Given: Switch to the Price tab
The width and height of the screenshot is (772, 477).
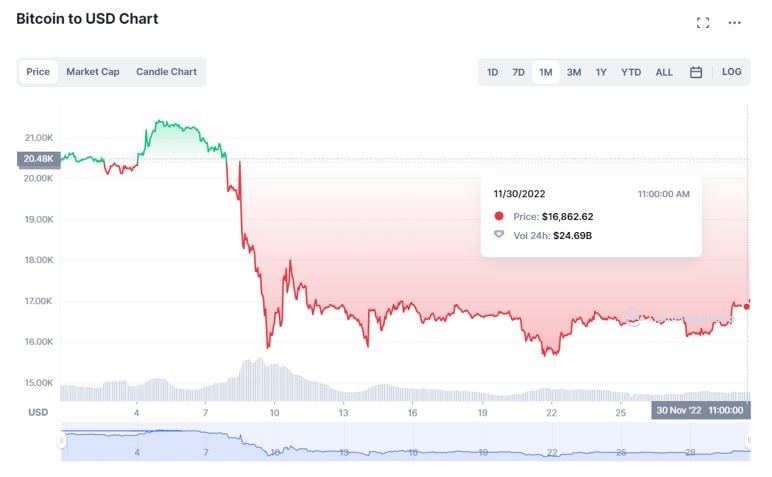Looking at the screenshot, I should point(38,72).
